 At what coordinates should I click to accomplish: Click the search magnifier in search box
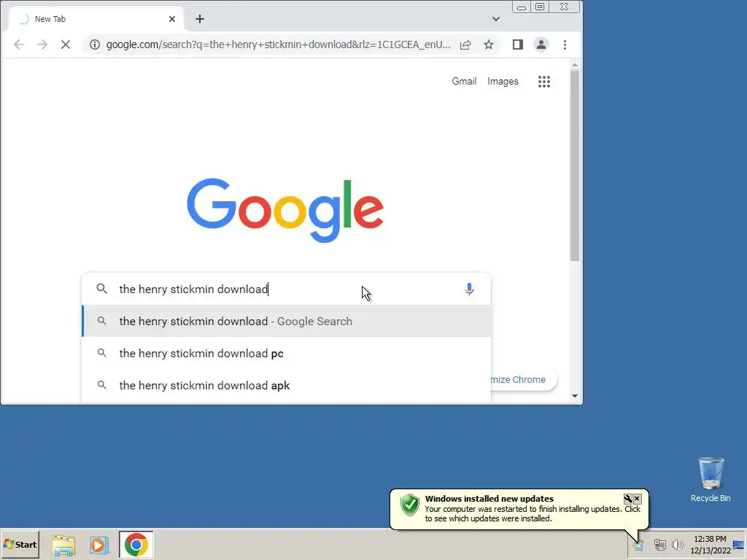pos(102,289)
